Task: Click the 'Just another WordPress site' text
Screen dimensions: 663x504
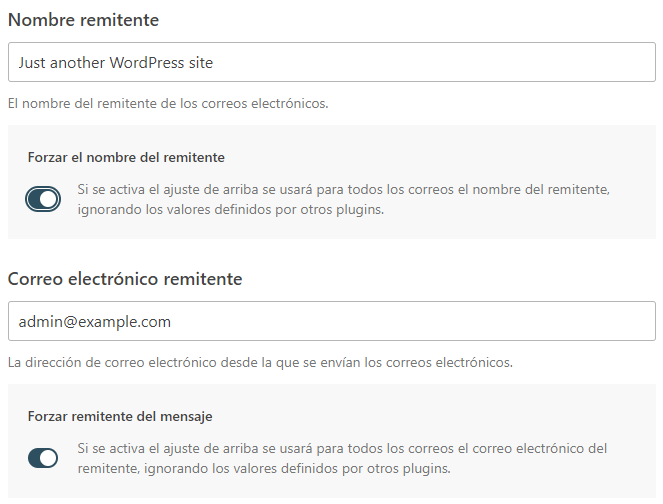Action: 116,62
